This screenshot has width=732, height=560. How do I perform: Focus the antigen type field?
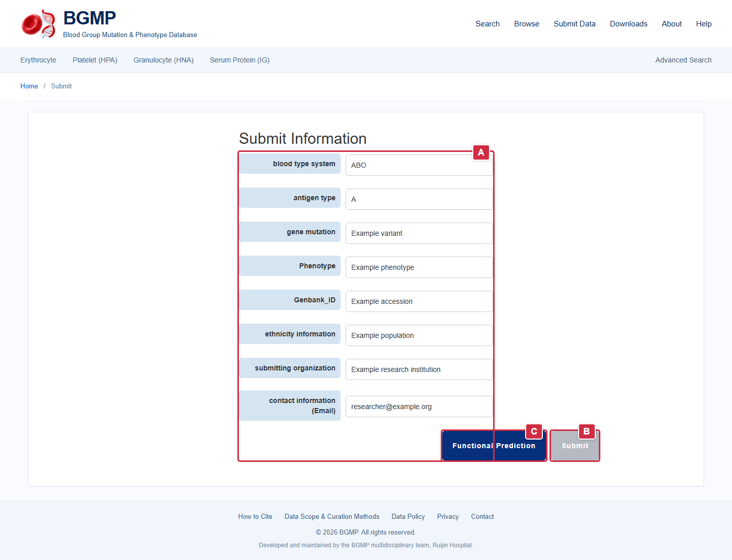(419, 199)
